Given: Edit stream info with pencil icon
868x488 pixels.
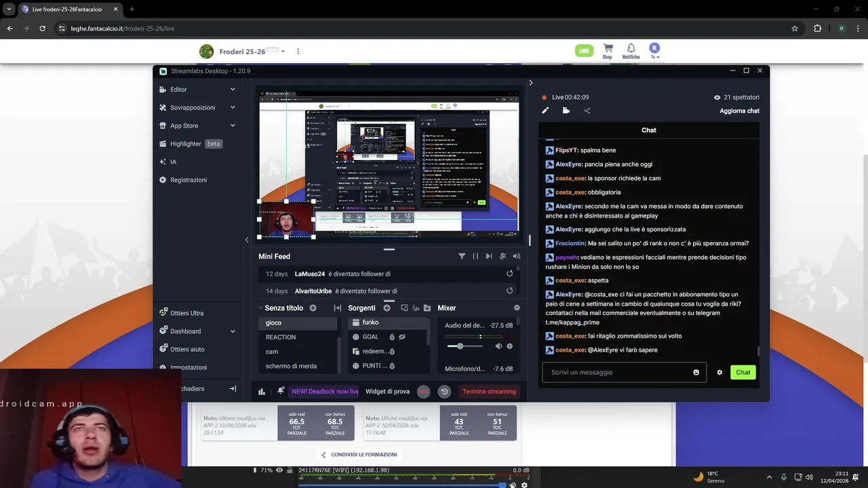Looking at the screenshot, I should point(545,110).
